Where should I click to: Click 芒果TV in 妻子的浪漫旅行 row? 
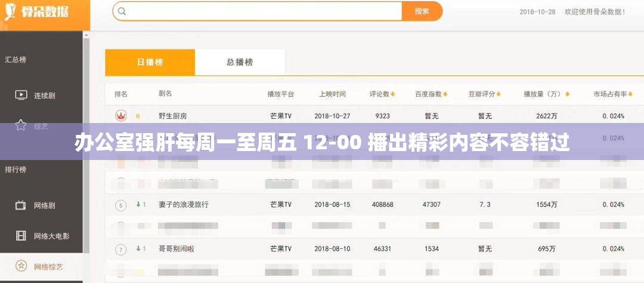281,204
